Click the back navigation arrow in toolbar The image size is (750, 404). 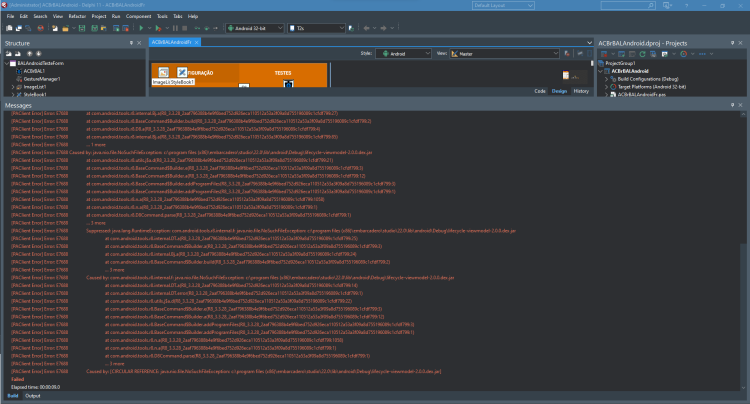tap(366, 28)
